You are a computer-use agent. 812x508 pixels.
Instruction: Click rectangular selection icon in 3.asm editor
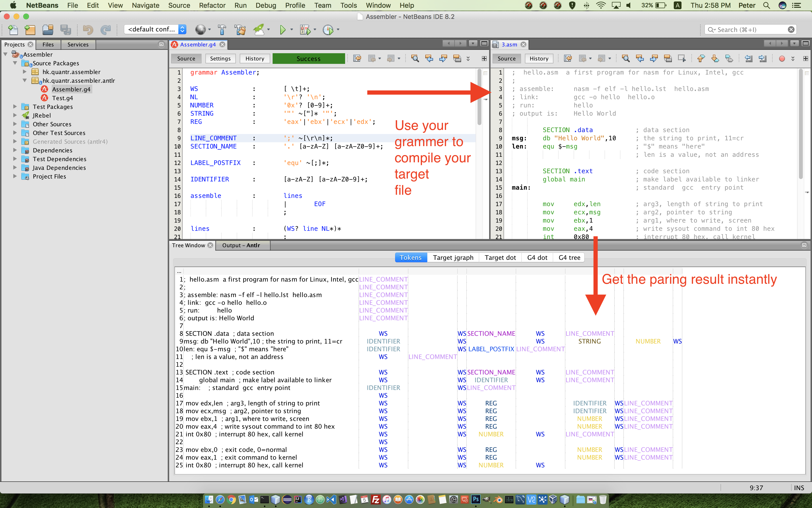tap(681, 59)
